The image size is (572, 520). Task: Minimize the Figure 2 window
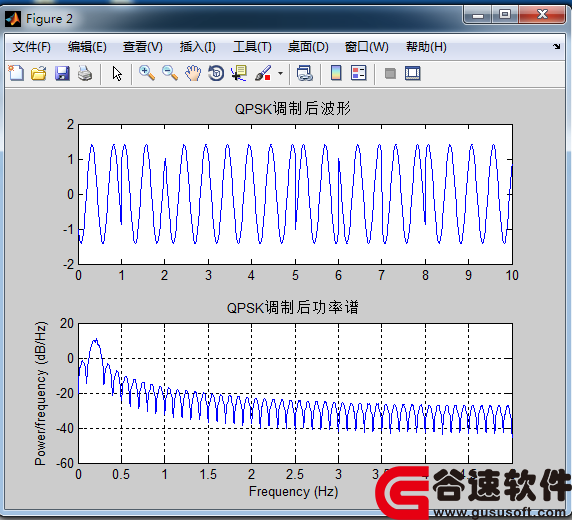point(478,15)
